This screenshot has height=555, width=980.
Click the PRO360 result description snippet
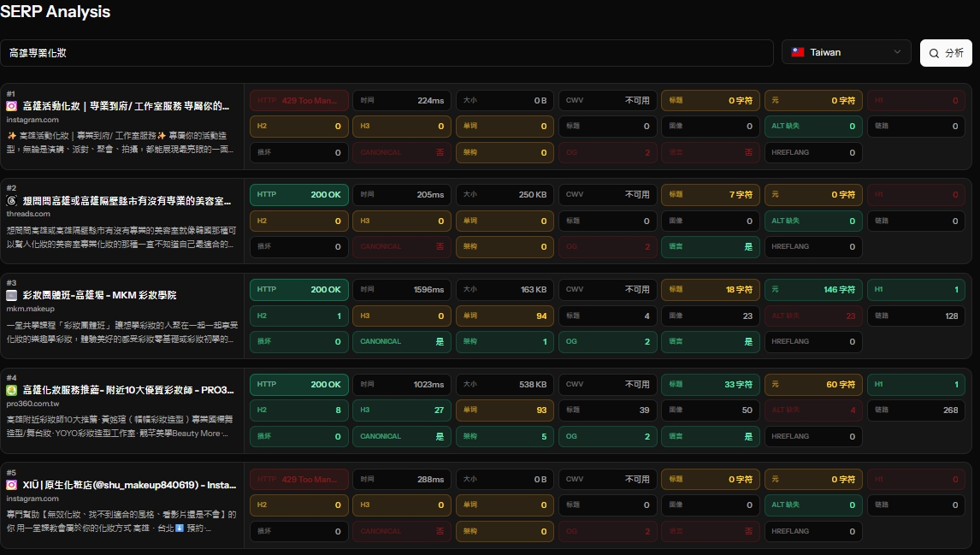click(120, 426)
